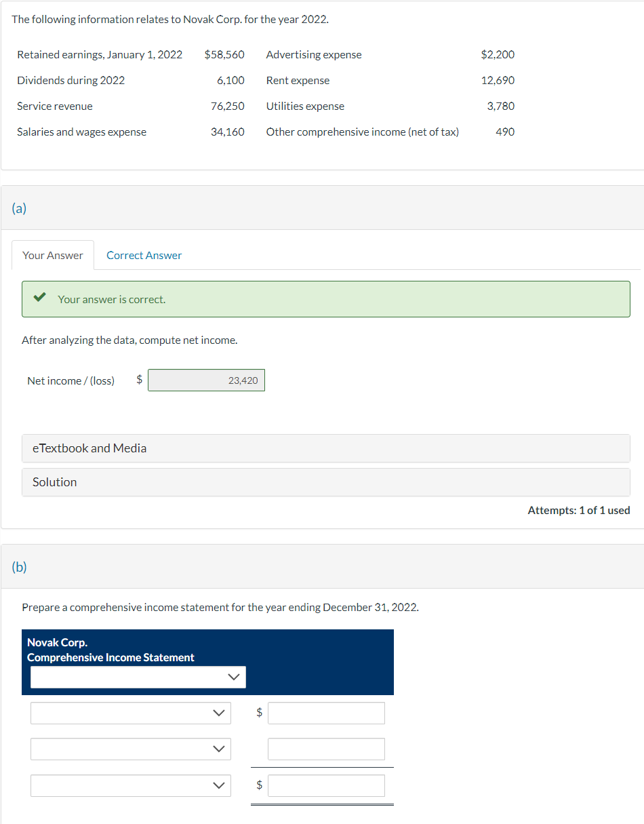644x824 pixels.
Task: Click the "Novak Corp." statement title
Action: click(57, 642)
